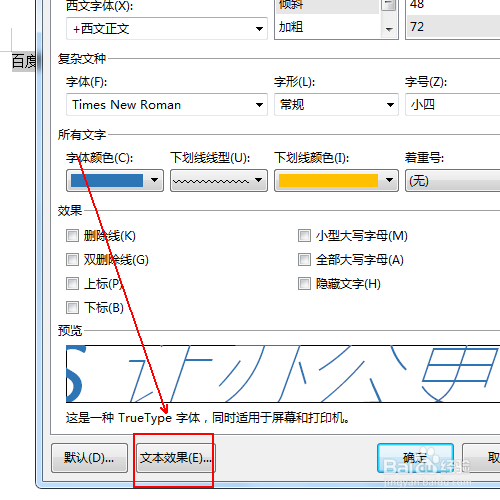The height and width of the screenshot is (500, 500).
Task: Enable the 删除线(K) checkbox
Action: click(x=72, y=236)
